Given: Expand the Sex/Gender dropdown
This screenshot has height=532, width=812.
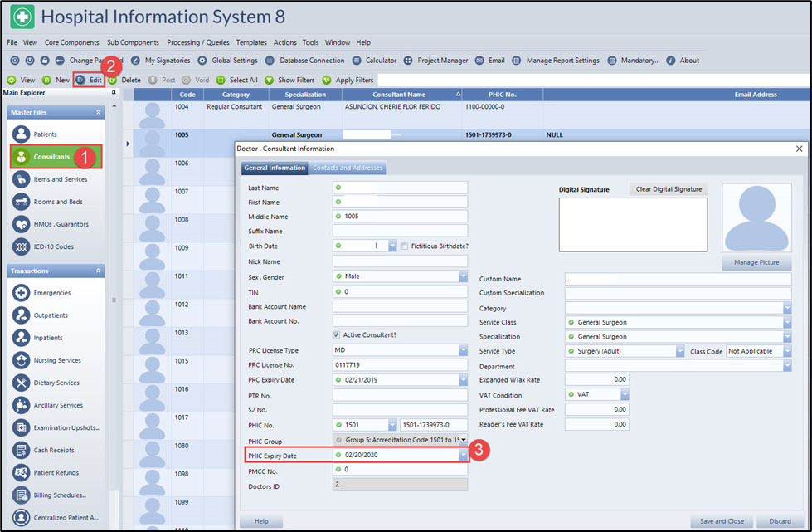Looking at the screenshot, I should tap(463, 276).
